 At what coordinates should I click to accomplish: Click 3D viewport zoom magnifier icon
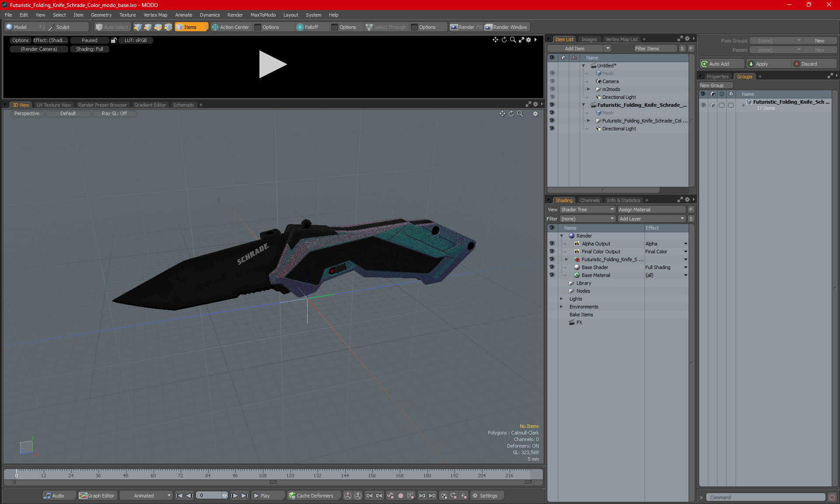click(x=520, y=114)
